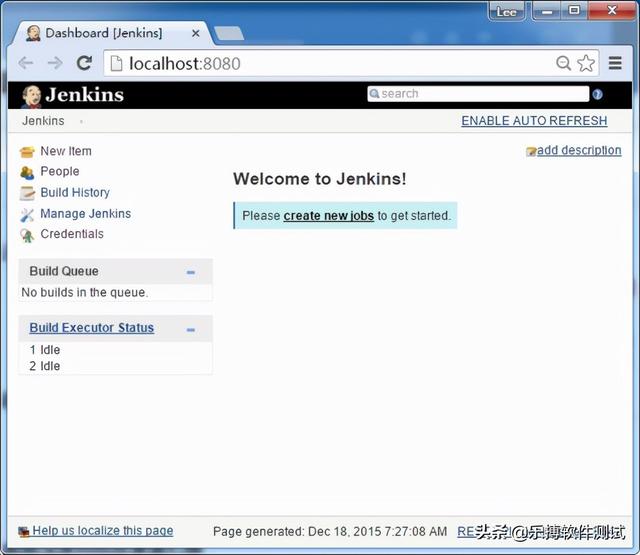Reload the page with refresh button
The image size is (640, 555).
(x=84, y=63)
